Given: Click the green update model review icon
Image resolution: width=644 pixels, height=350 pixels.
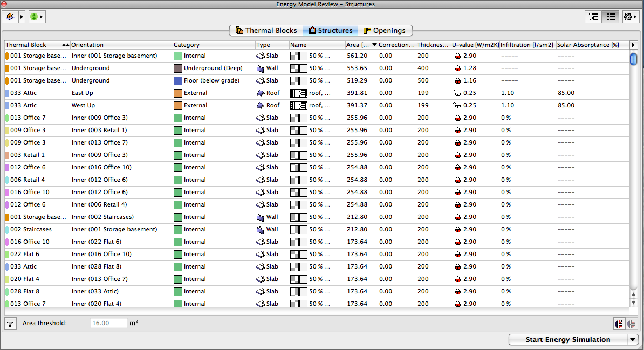Looking at the screenshot, I should 33,17.
